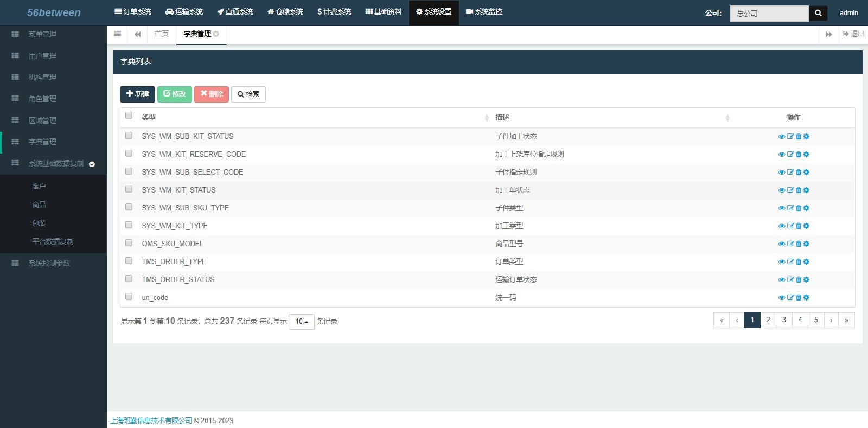Image resolution: width=868 pixels, height=428 pixels.
Task: Open the 订单系统 top menu
Action: (x=133, y=12)
